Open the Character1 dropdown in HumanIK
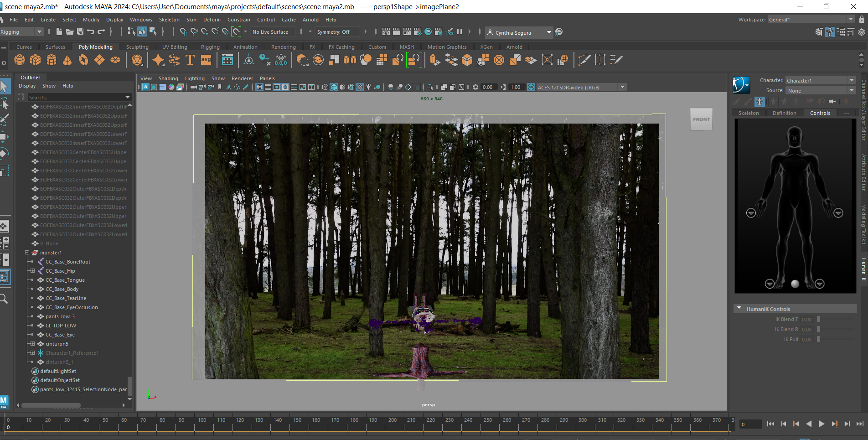 pyautogui.click(x=821, y=80)
